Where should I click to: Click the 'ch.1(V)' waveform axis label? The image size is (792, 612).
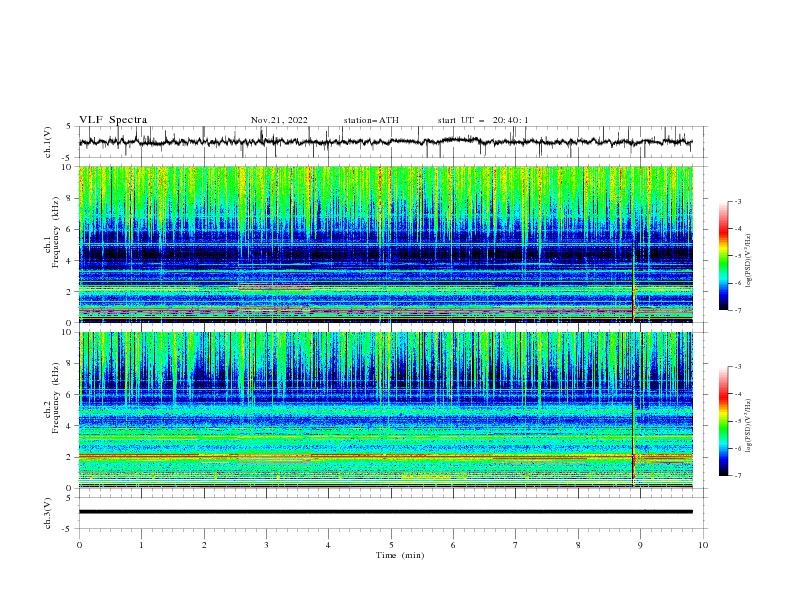point(48,142)
